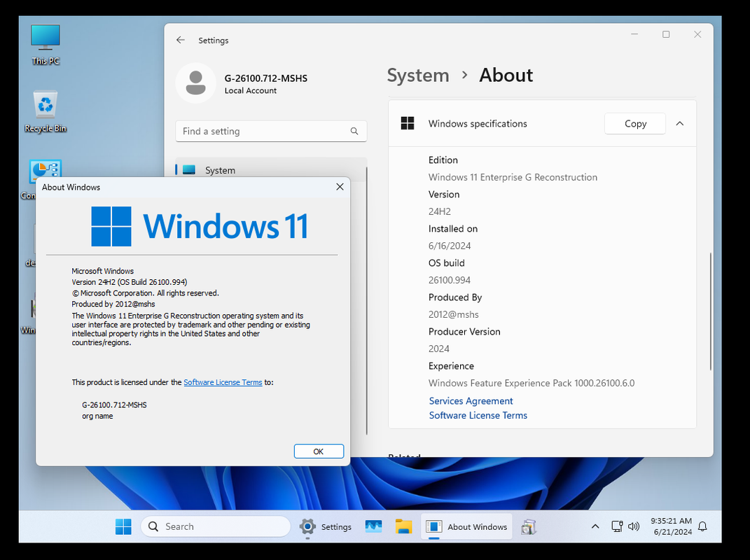Click the Windows 11 logo in dialog
This screenshot has height=560, width=750.
(x=200, y=226)
